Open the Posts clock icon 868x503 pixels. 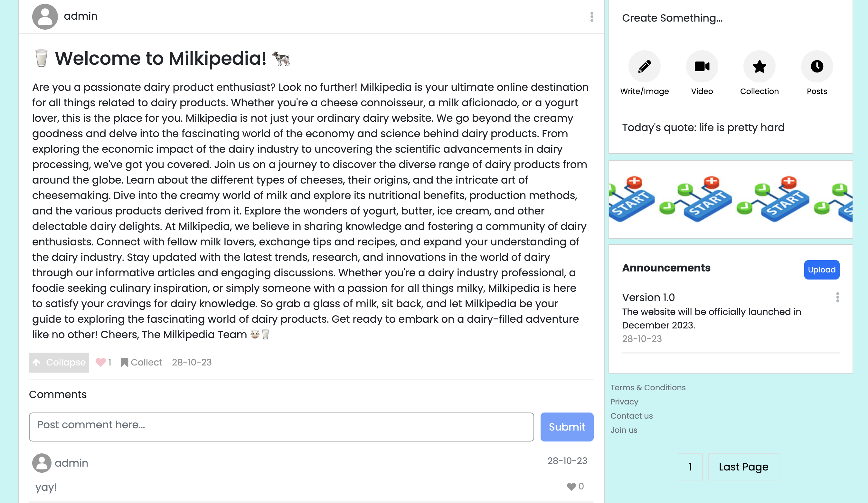click(817, 66)
